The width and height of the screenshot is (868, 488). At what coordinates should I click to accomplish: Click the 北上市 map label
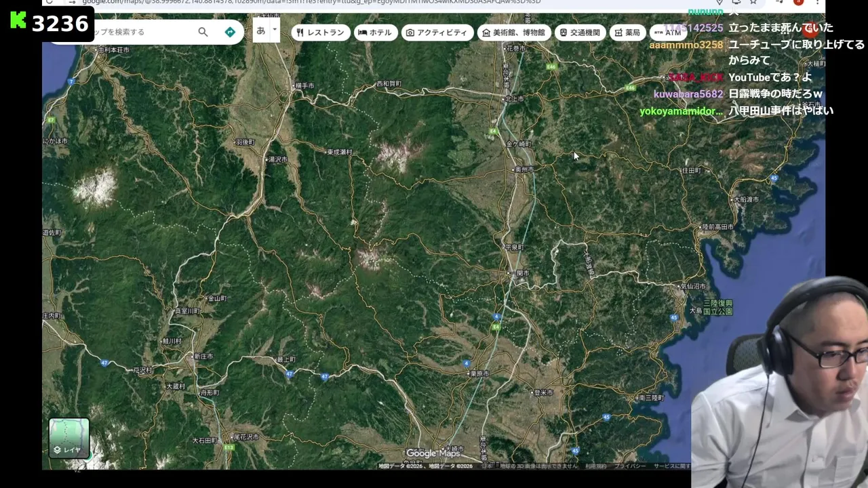point(515,99)
